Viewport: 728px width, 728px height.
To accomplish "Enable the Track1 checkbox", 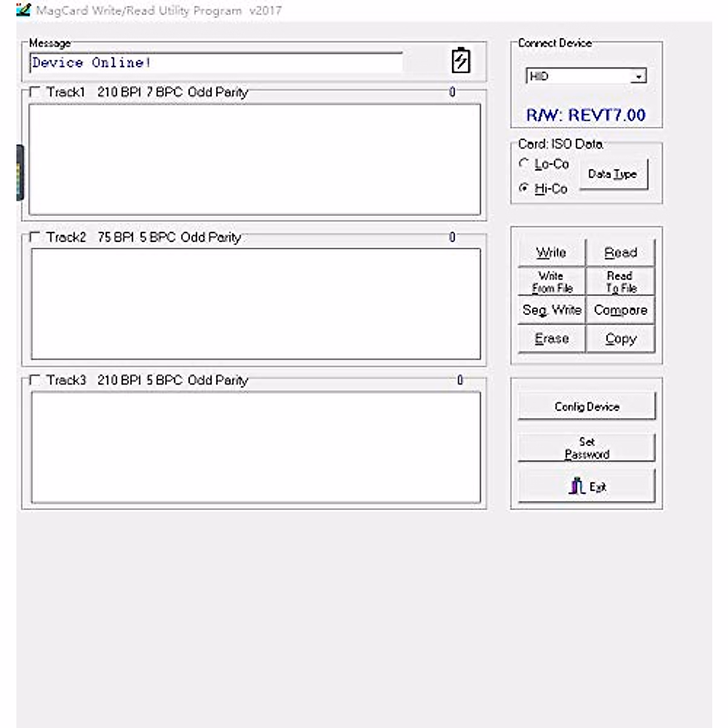I will [35, 92].
